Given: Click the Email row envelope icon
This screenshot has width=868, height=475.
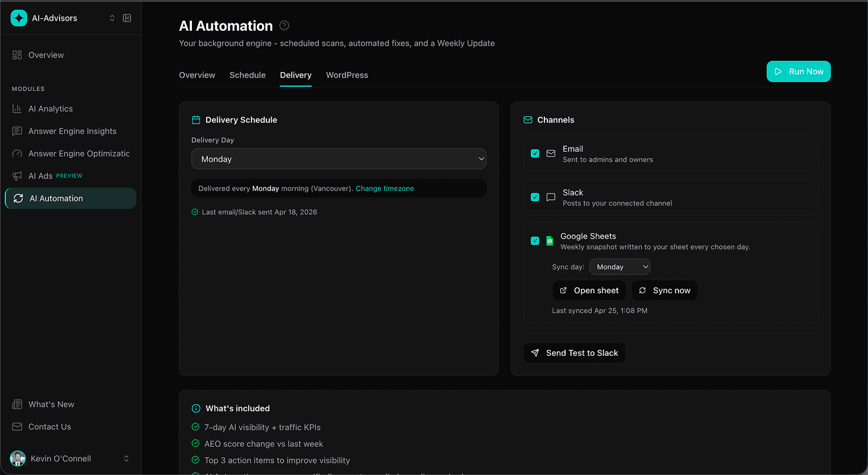Looking at the screenshot, I should tap(551, 153).
